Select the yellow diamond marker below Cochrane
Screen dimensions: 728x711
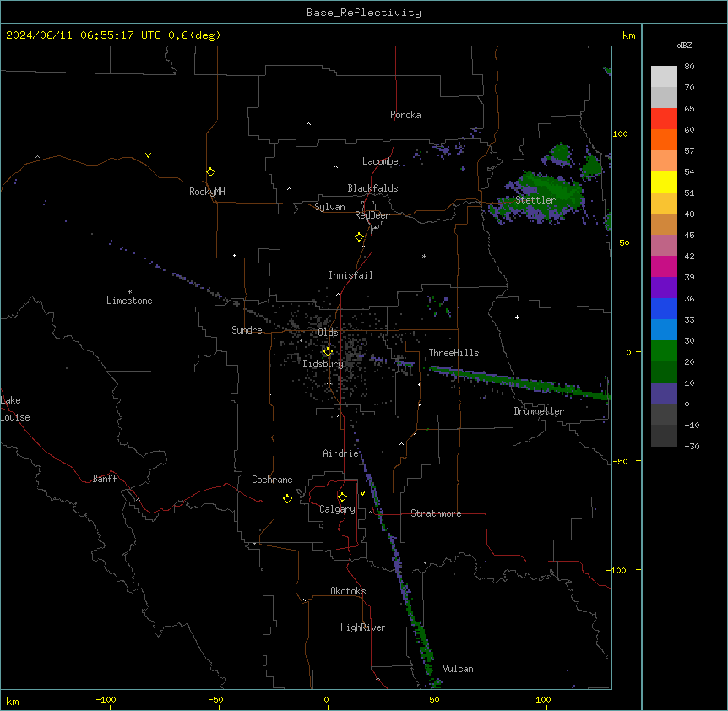coord(287,499)
